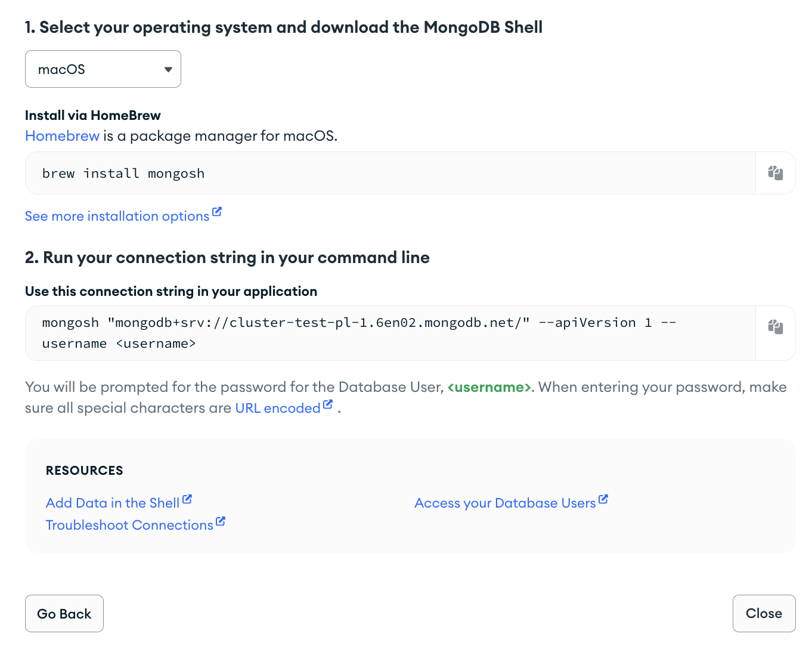812x646 pixels.
Task: Open See more installation options link
Action: 123,215
